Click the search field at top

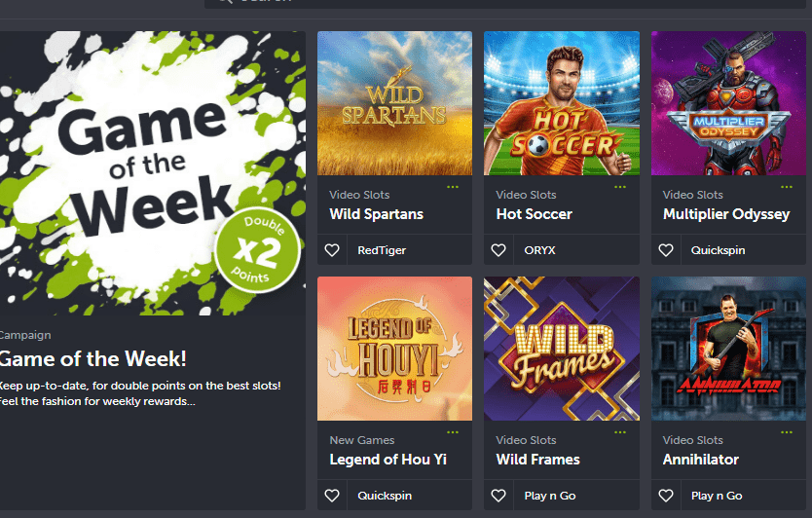[507, 3]
